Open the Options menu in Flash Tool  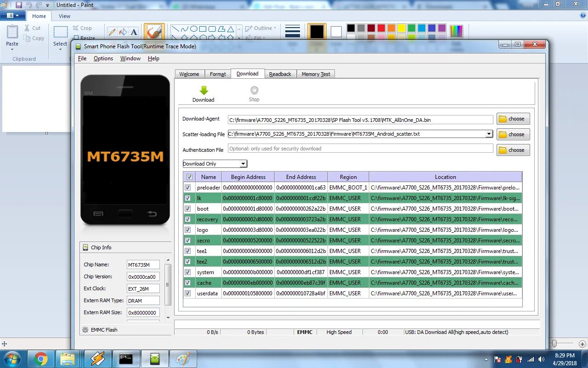103,58
